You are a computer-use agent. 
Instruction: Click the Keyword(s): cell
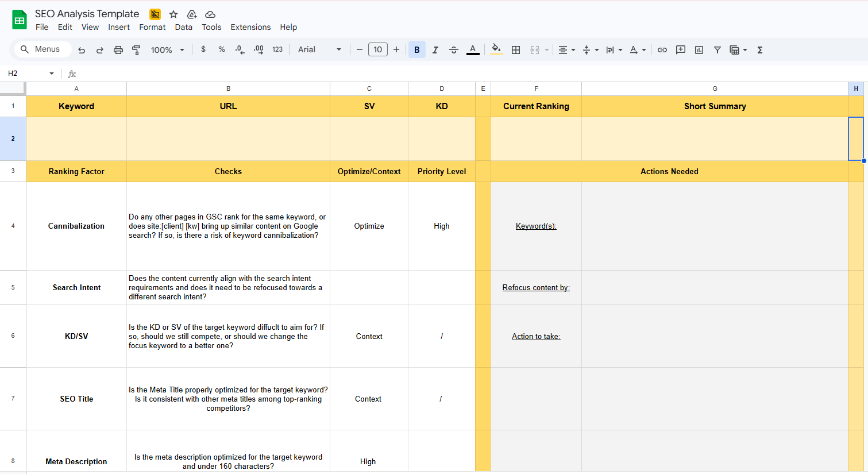[536, 226]
